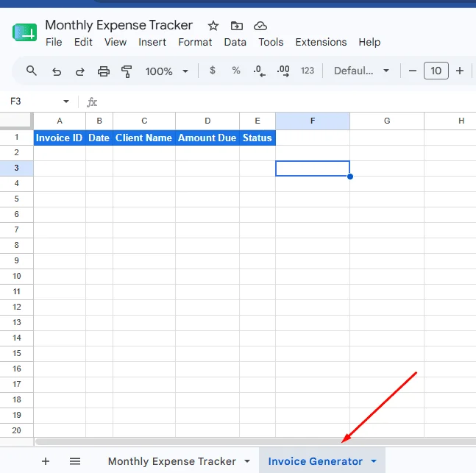476x473 pixels.
Task: Open the All Sheets list icon
Action: coord(75,461)
